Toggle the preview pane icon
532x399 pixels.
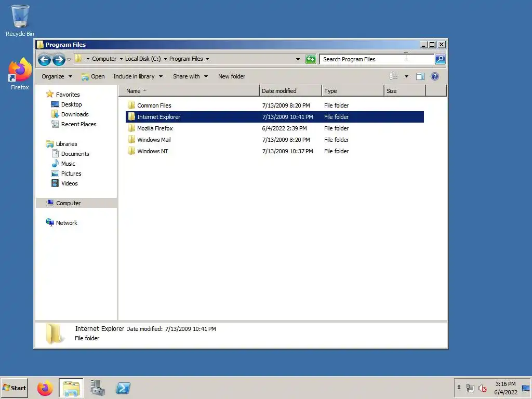tap(420, 76)
